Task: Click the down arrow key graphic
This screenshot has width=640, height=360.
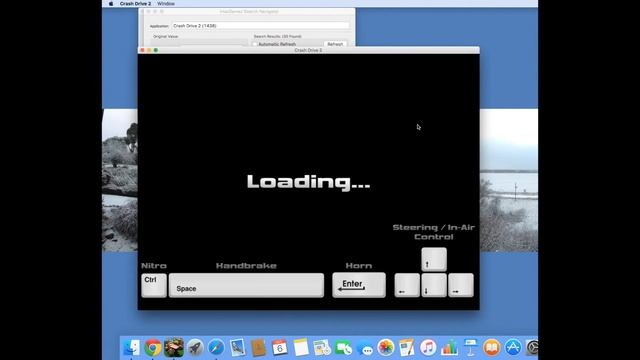Action: coord(434,285)
